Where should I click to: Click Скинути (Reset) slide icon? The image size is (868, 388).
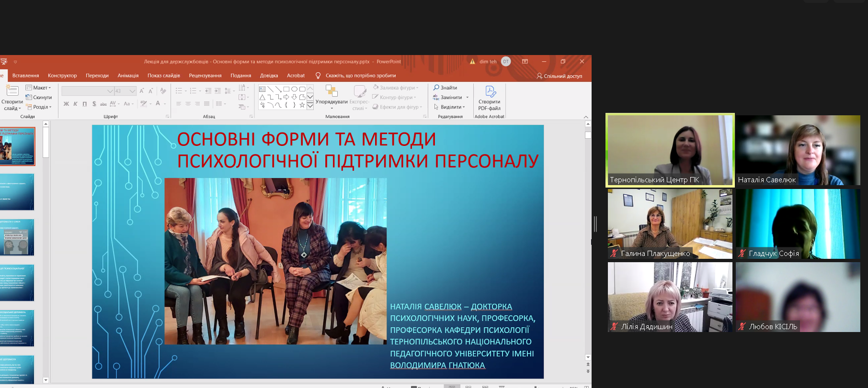(29, 98)
